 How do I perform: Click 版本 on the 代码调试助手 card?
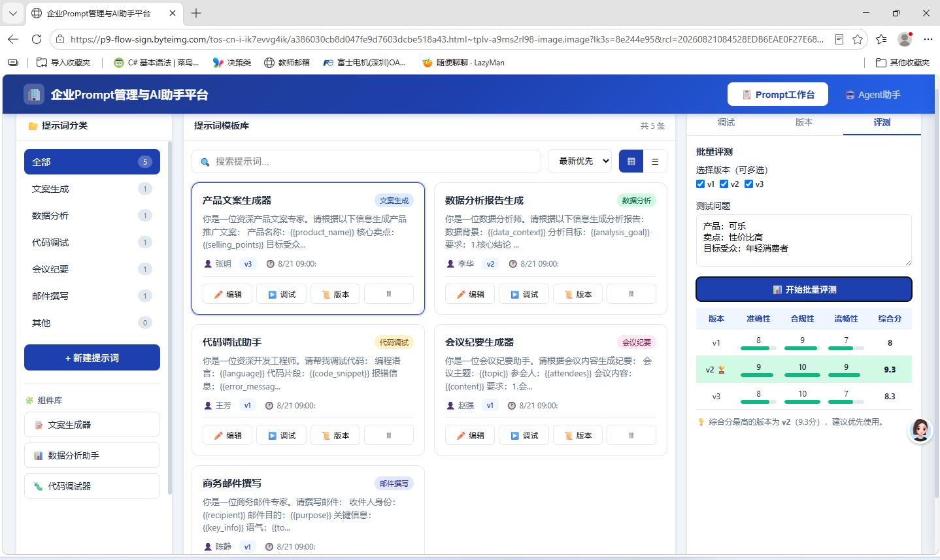click(335, 435)
